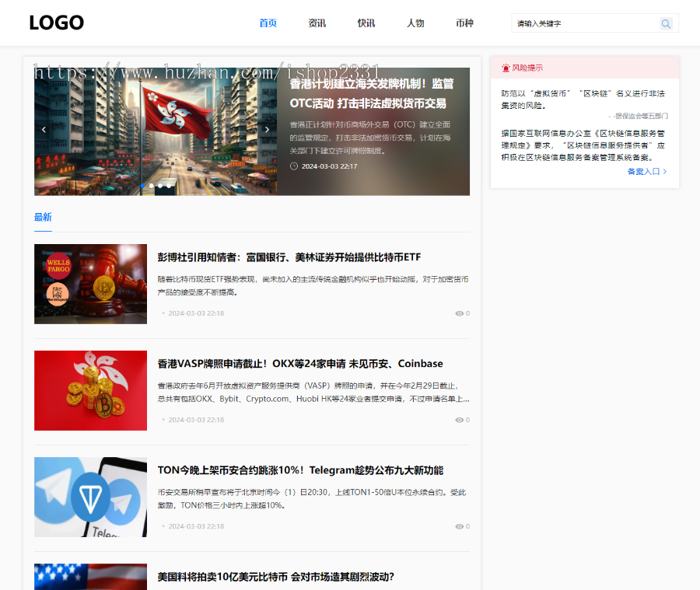Click text 据国家互联网信息办公室

583,145
